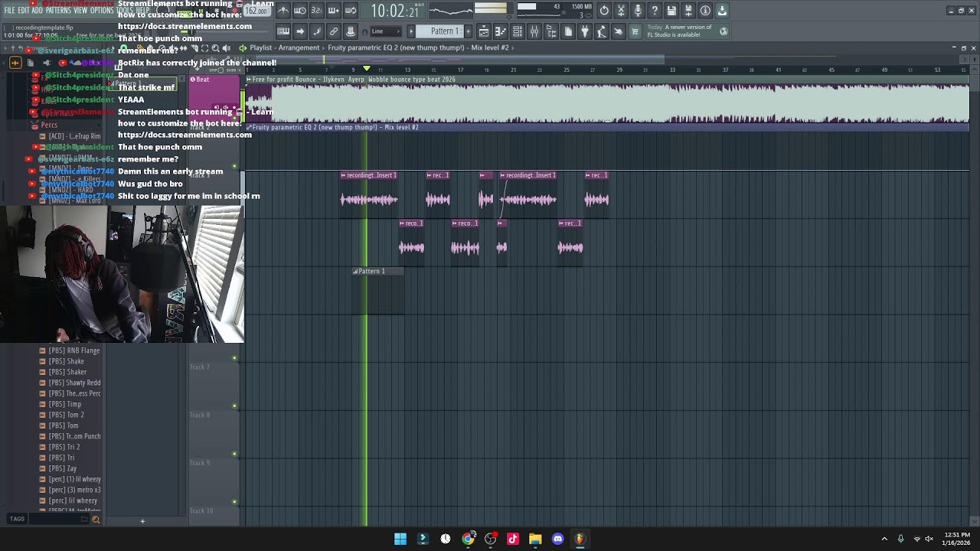Open the OPTIONS menu

(x=102, y=11)
